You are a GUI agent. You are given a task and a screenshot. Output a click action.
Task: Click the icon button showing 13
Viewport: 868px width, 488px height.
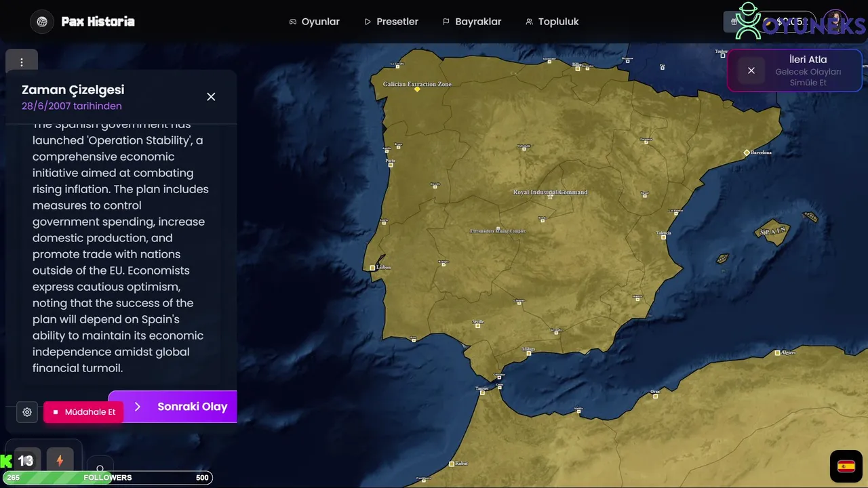click(x=27, y=461)
